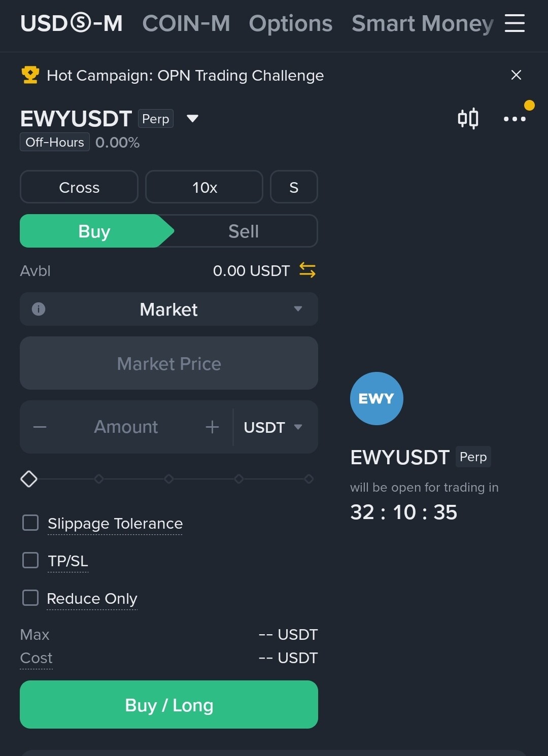
Task: Click the Buy / Long button
Action: 169,705
